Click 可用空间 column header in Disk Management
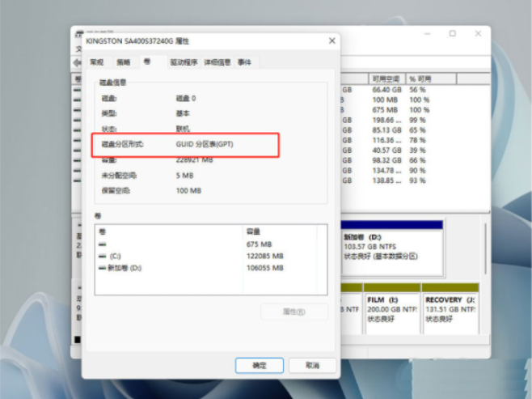 (387, 79)
